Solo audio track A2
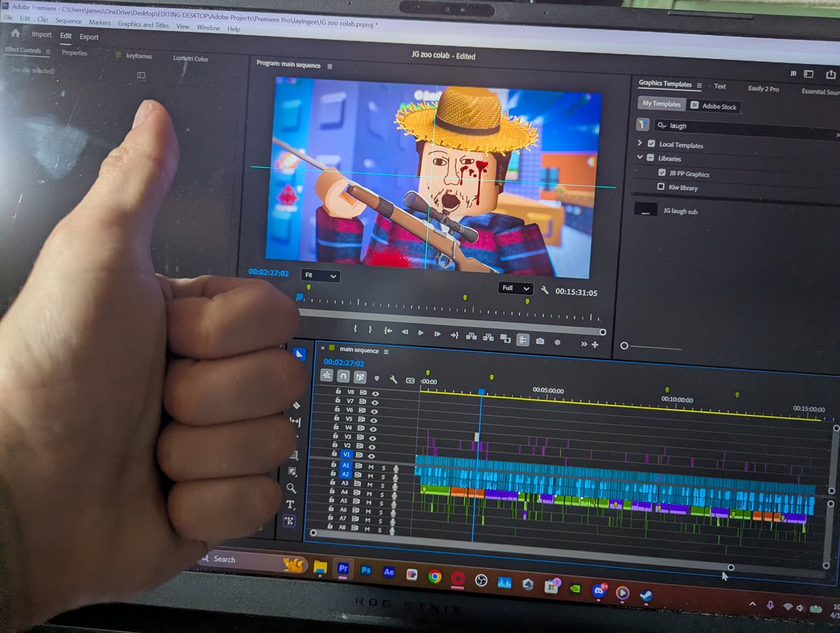The image size is (840, 633). click(382, 475)
